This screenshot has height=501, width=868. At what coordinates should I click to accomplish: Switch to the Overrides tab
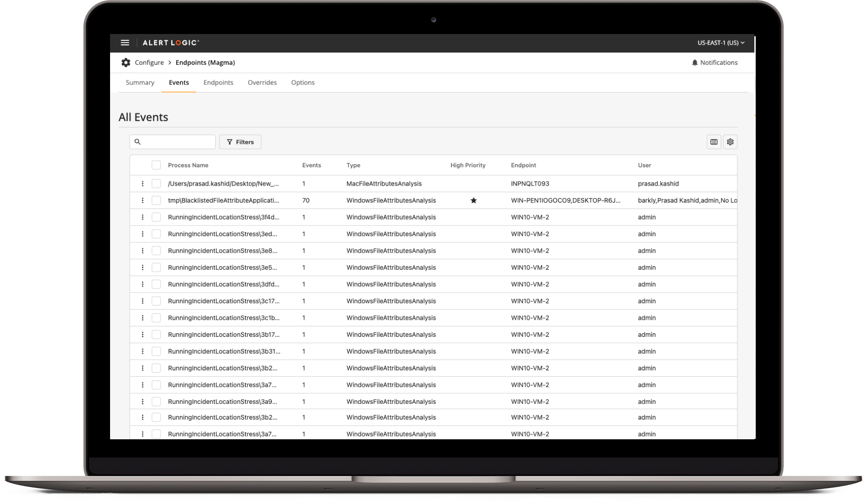262,82
